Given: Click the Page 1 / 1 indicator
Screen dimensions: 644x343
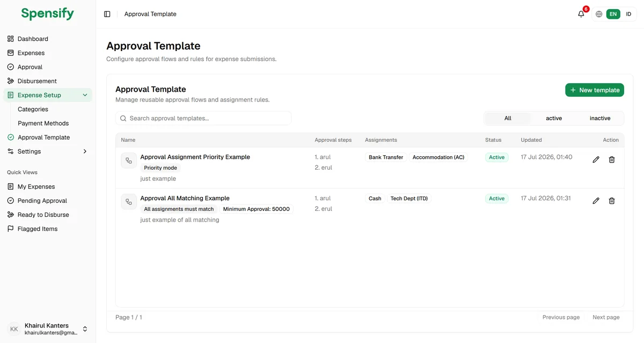Looking at the screenshot, I should [129, 317].
